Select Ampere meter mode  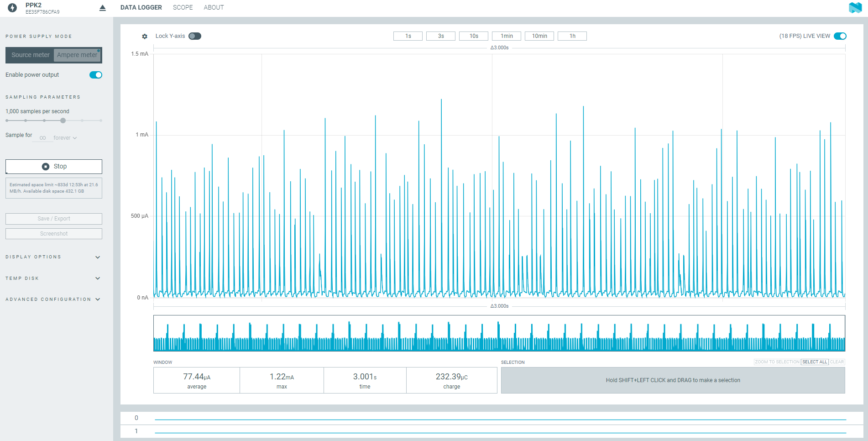click(77, 55)
